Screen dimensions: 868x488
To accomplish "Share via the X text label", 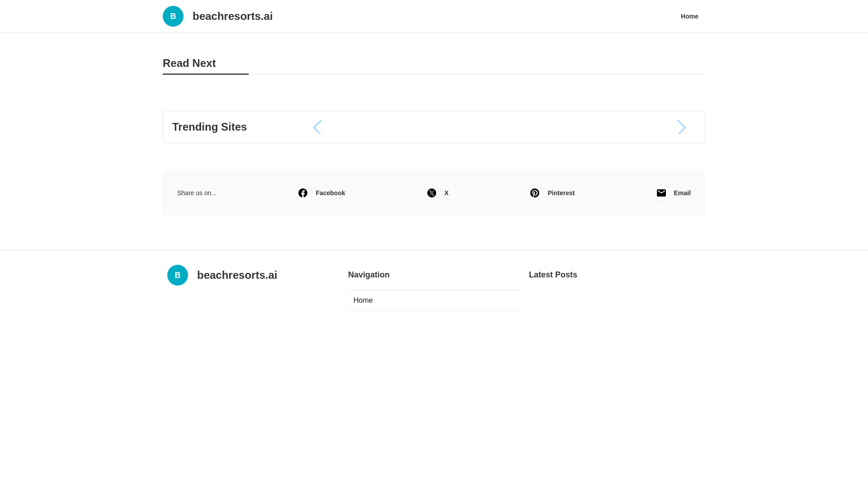I will click(x=447, y=193).
